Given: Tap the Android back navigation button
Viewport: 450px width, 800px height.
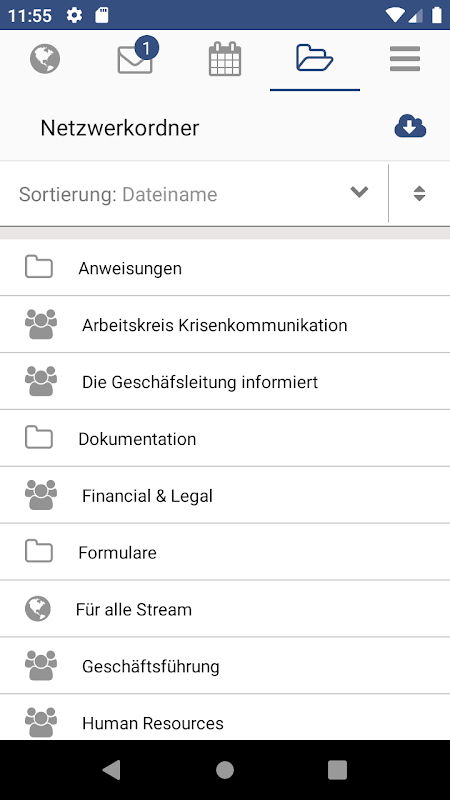Looking at the screenshot, I should pos(112,770).
